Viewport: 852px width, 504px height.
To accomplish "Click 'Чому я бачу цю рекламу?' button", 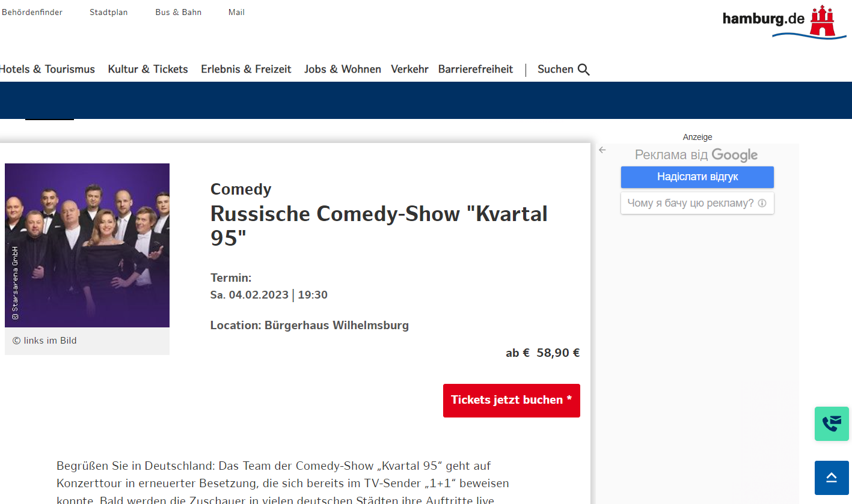I will coord(690,203).
